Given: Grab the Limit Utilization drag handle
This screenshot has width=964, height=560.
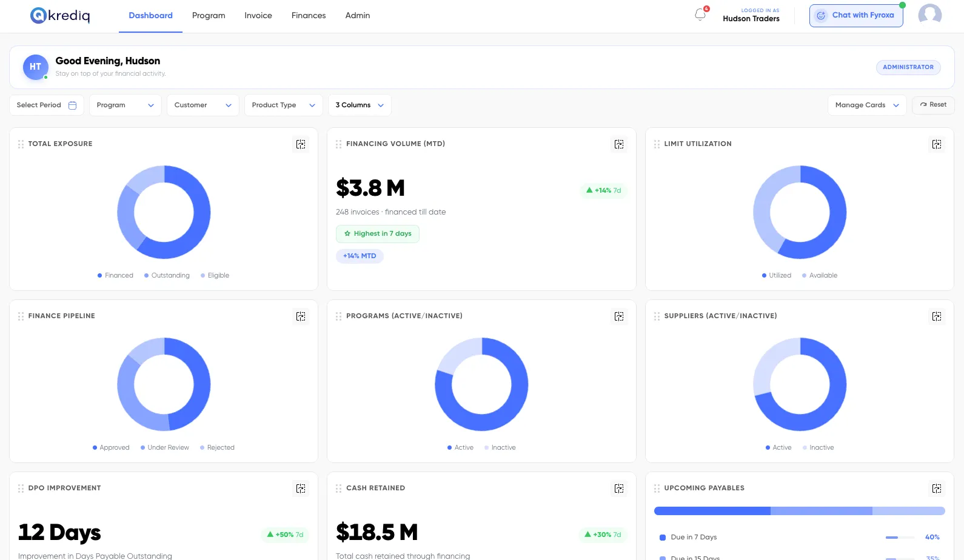Looking at the screenshot, I should coord(657,144).
